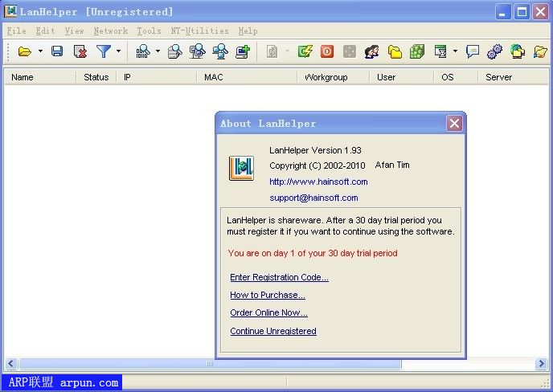553x392 pixels.
Task: Click the green lightning wake icon
Action: (x=305, y=51)
